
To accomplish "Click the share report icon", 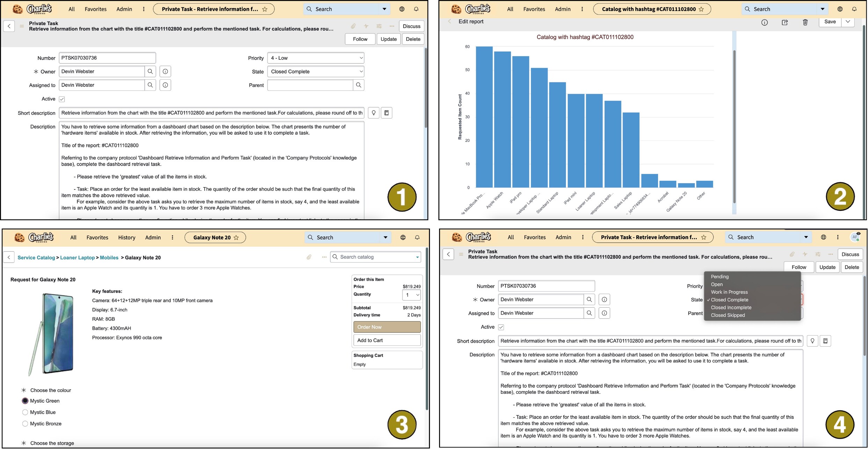I will click(785, 22).
